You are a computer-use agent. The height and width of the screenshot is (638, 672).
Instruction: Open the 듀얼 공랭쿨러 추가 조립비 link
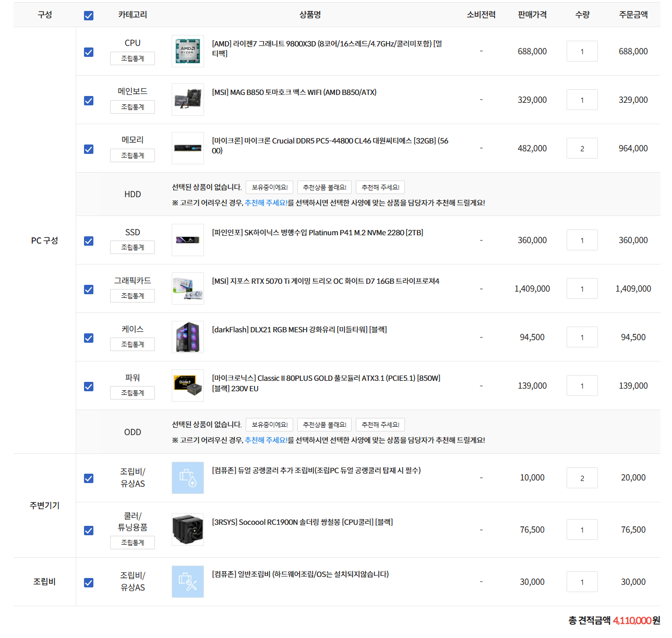(x=316, y=471)
